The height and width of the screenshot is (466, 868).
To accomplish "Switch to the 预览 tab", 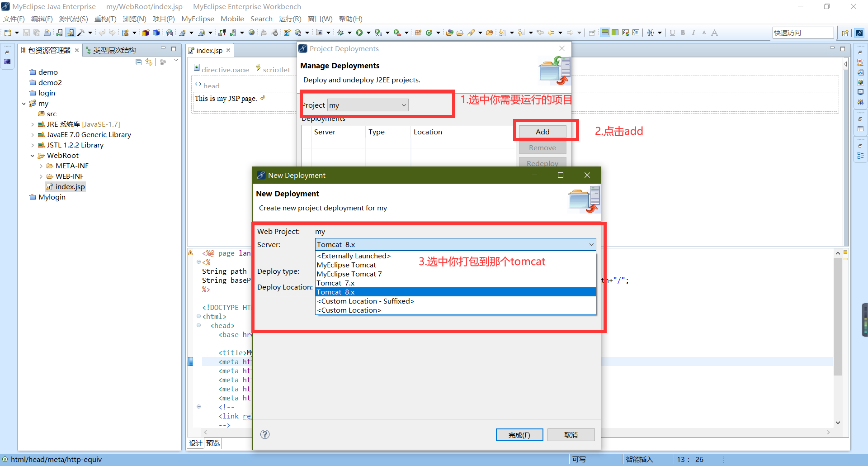I will coord(213,443).
